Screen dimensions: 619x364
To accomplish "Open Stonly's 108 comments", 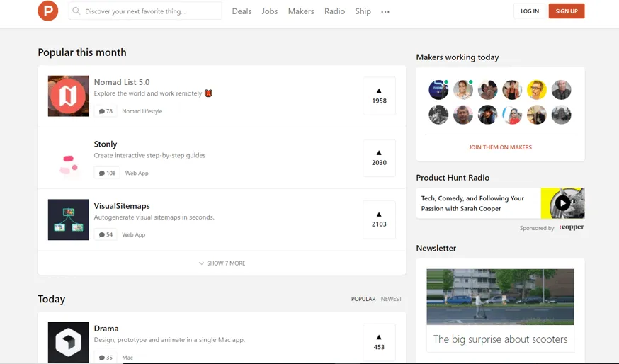I will coord(107,173).
